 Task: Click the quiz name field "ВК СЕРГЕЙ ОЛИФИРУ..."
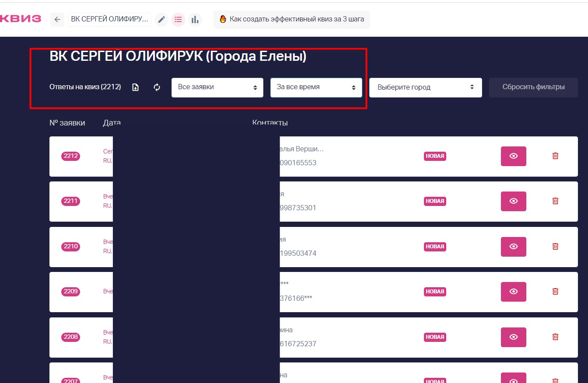(110, 20)
